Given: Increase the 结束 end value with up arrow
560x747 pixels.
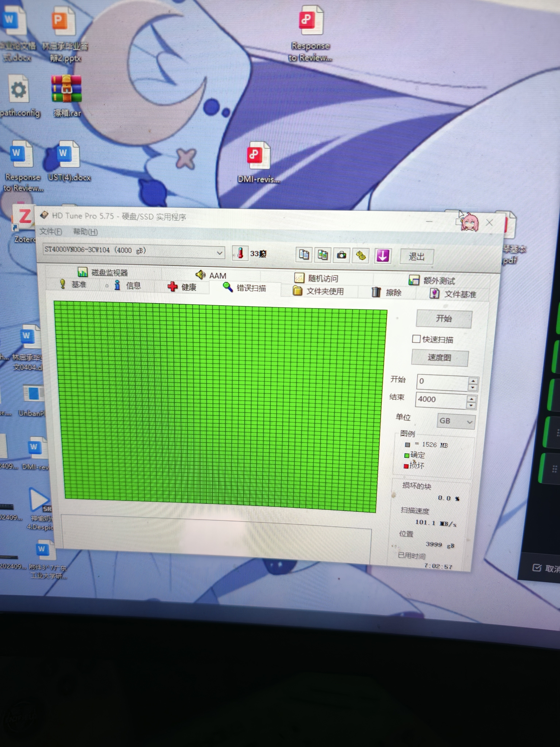Looking at the screenshot, I should [x=471, y=399].
